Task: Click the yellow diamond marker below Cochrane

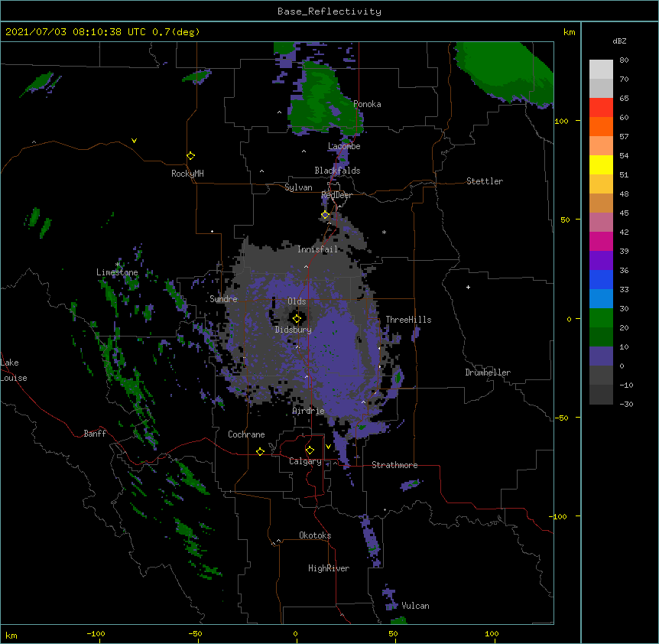Action: (x=260, y=451)
